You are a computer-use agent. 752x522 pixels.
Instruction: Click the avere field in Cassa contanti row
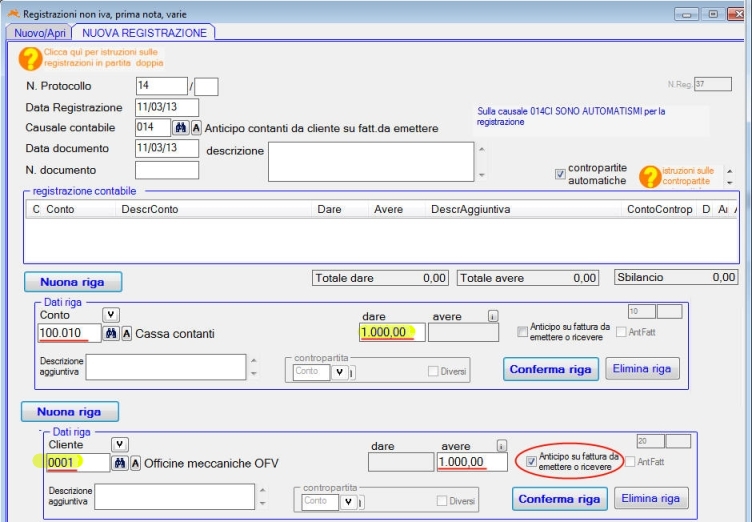pos(463,332)
